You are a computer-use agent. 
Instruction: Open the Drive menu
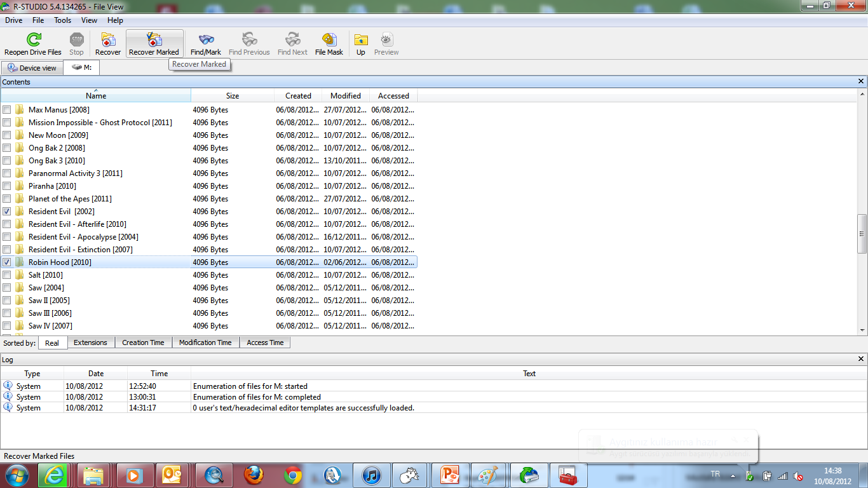tap(14, 20)
